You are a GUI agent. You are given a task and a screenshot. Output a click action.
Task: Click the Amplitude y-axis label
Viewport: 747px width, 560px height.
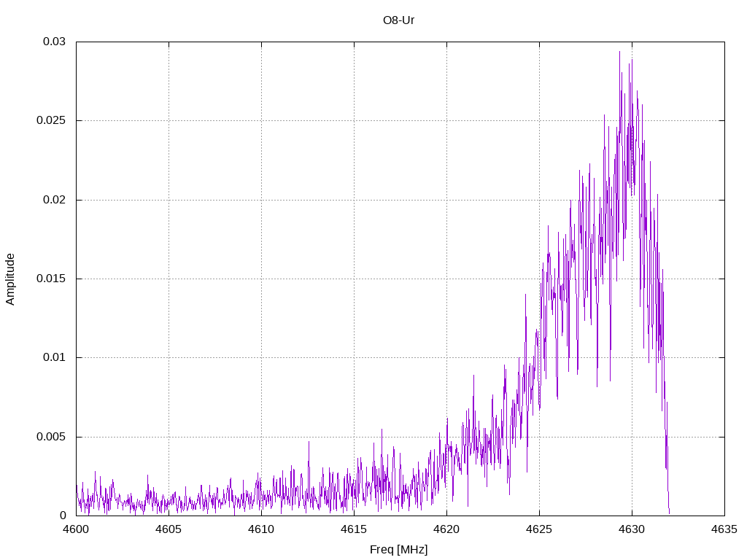click(10, 279)
